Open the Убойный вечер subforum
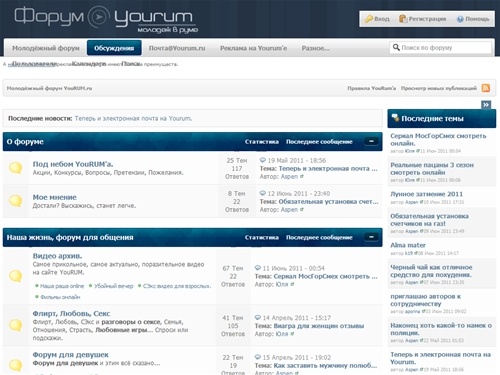Image resolution: width=500 pixels, height=375 pixels. coord(114,286)
